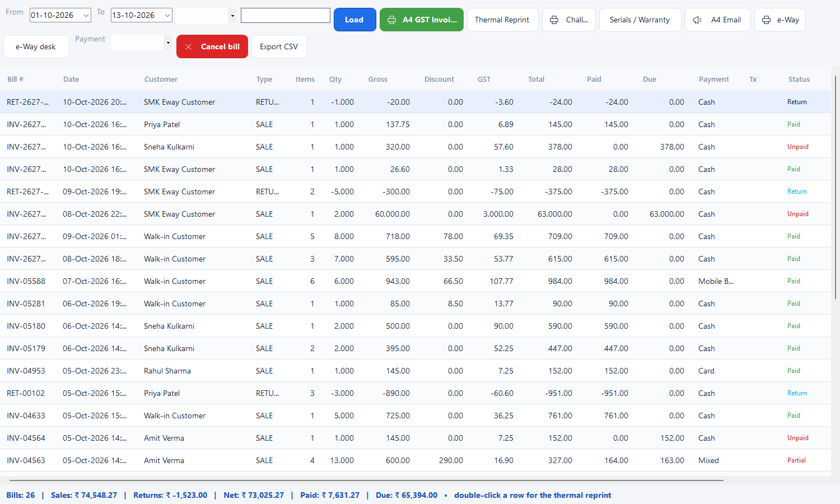Sort by the Total column header
The height and width of the screenshot is (504, 840).
[x=536, y=79]
